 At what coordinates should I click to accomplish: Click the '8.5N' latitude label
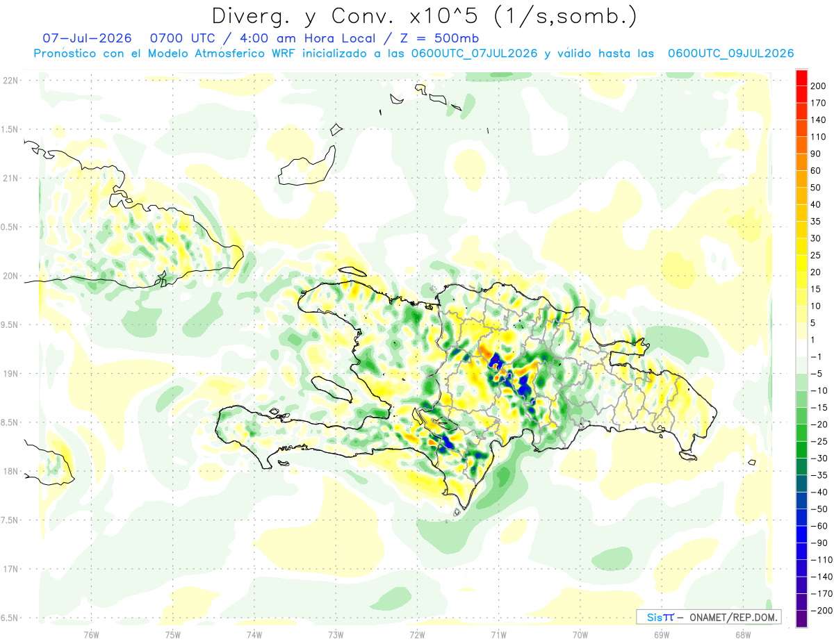coord(10,422)
